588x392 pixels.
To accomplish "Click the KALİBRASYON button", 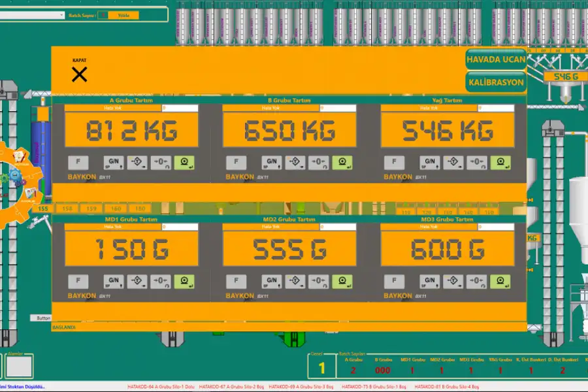I will tap(496, 83).
